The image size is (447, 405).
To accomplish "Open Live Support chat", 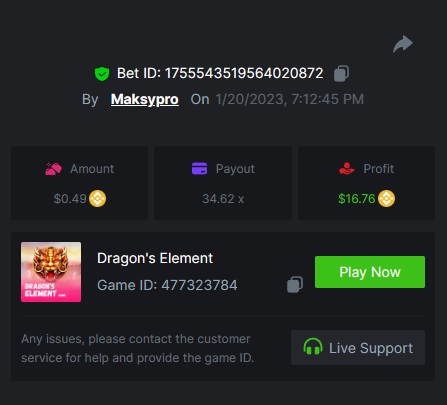I will pyautogui.click(x=358, y=347).
